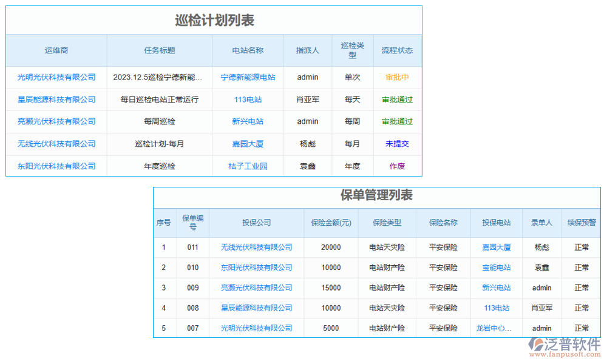Open 嘉园大厦 station link
The image size is (607, 364).
pos(247,144)
